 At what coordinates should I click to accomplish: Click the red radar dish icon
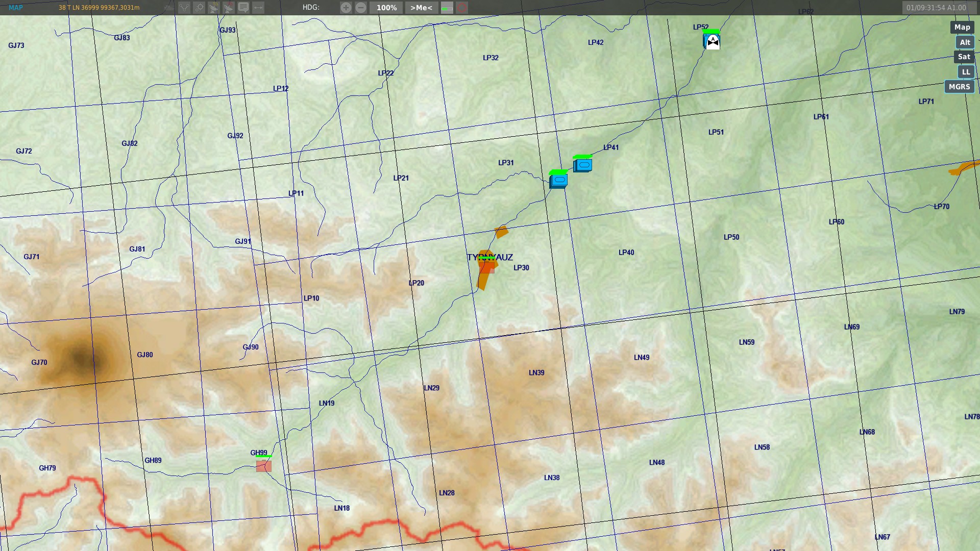tap(229, 8)
